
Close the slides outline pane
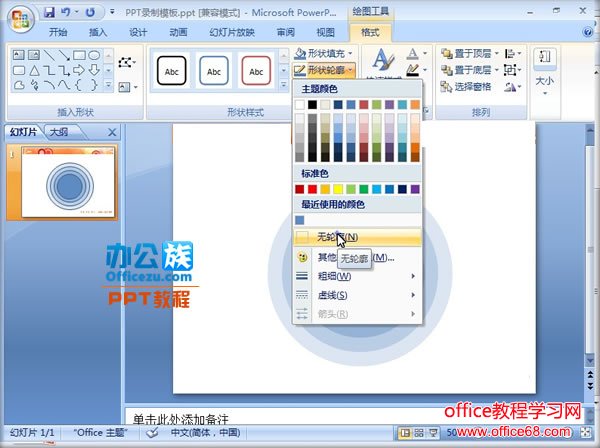pos(112,132)
